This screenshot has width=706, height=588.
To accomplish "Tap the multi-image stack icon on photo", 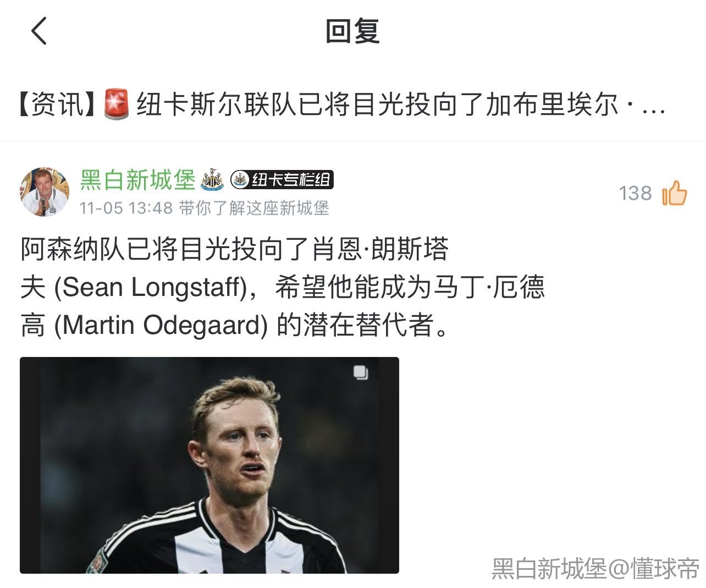I will point(361,372).
